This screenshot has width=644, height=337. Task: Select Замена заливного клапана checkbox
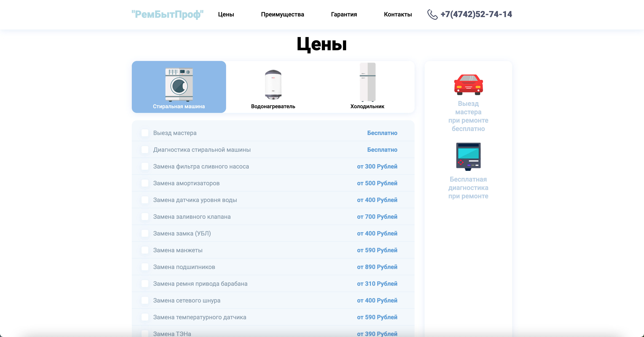145,216
